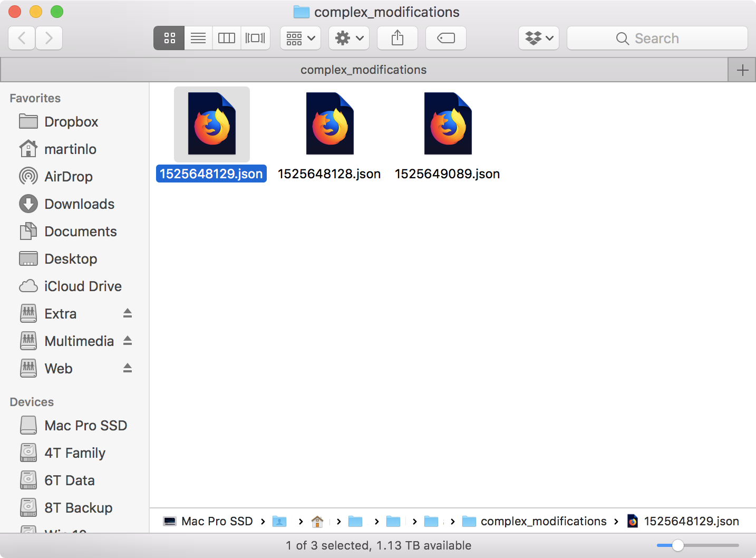Viewport: 756px width, 558px height.
Task: Switch to column view
Action: coord(227,38)
